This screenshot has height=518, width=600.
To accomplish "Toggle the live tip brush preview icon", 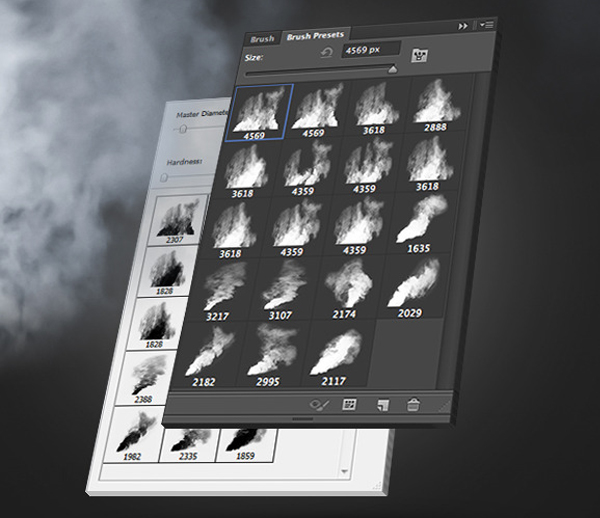I will tap(319, 405).
